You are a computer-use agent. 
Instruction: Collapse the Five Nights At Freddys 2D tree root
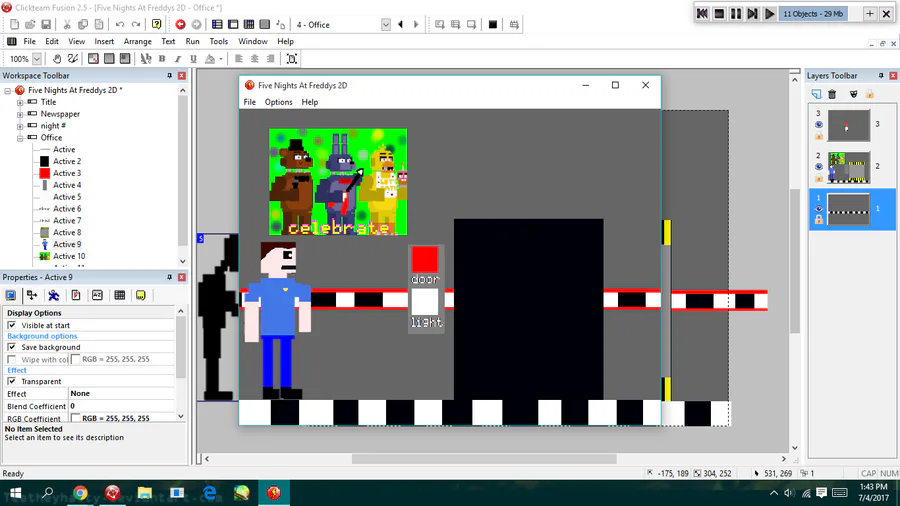click(7, 91)
